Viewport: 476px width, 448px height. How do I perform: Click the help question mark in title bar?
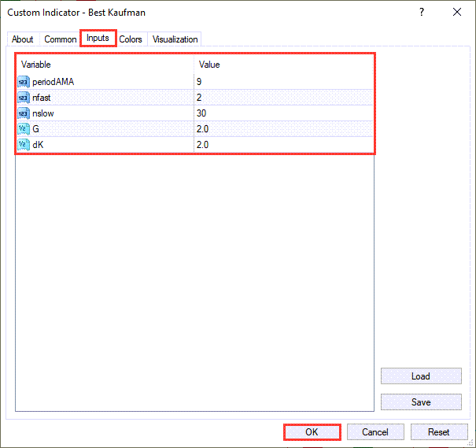point(422,13)
